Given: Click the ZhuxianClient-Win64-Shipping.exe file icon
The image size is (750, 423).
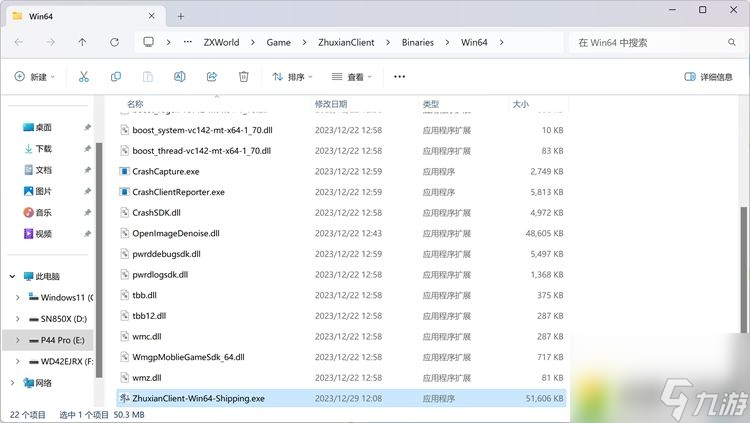Looking at the screenshot, I should [124, 398].
